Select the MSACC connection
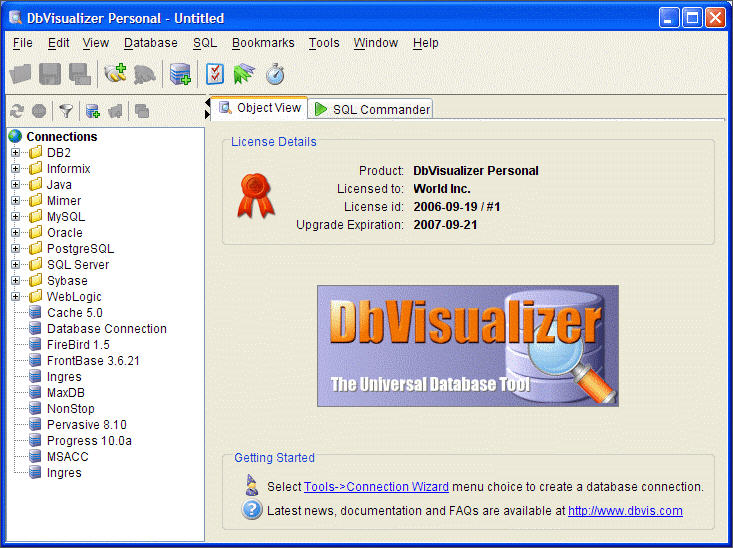 pos(67,456)
